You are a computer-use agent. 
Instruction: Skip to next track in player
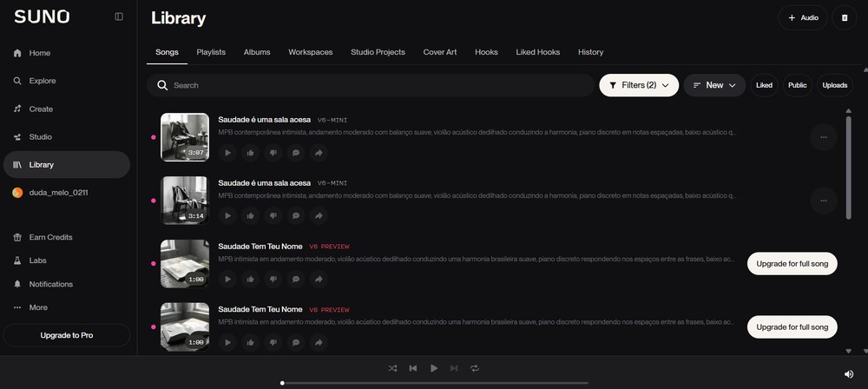(x=454, y=368)
